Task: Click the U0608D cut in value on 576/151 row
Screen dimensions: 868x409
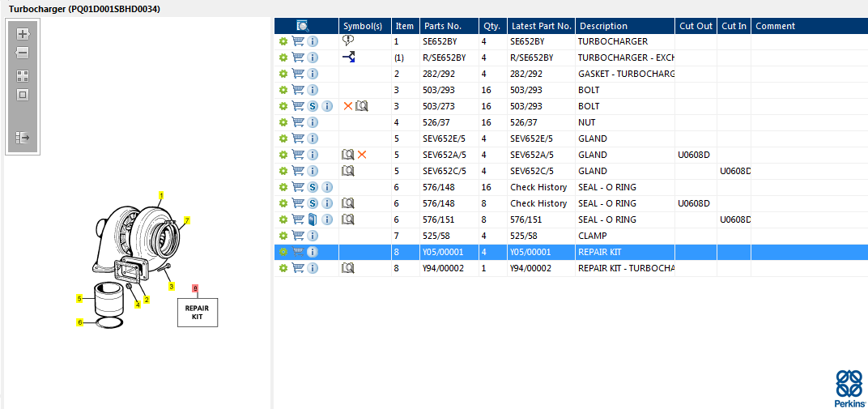Action: point(735,219)
